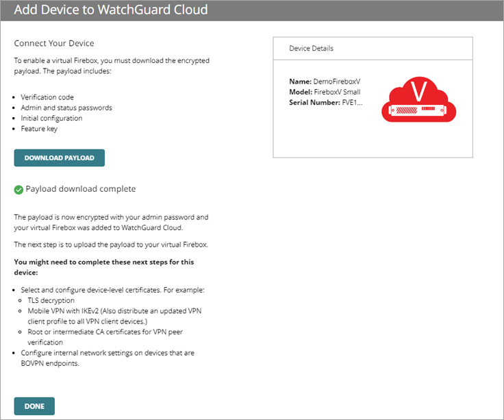The image size is (504, 420).
Task: Click the Download Payload button
Action: (59, 158)
